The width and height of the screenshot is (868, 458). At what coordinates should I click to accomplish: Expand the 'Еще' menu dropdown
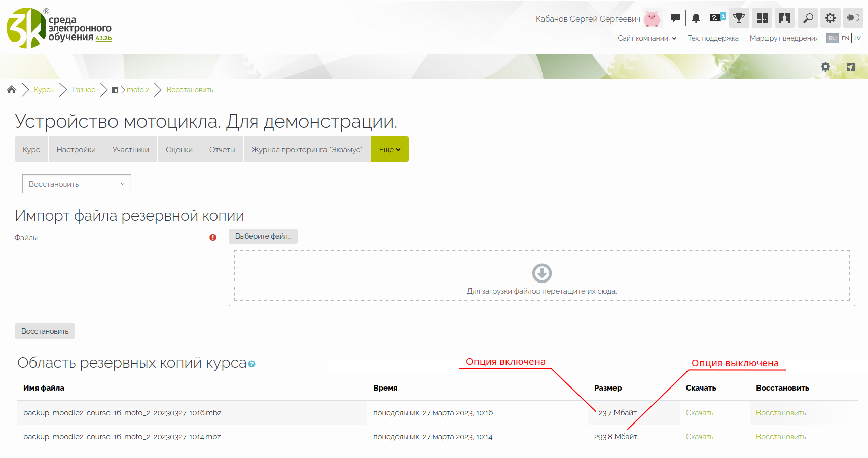[x=389, y=150]
